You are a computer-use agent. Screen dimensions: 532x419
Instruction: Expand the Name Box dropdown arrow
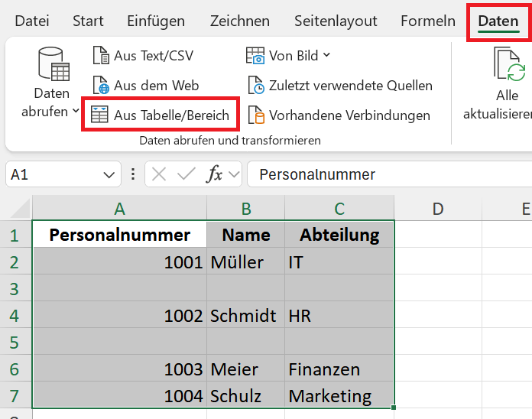109,175
